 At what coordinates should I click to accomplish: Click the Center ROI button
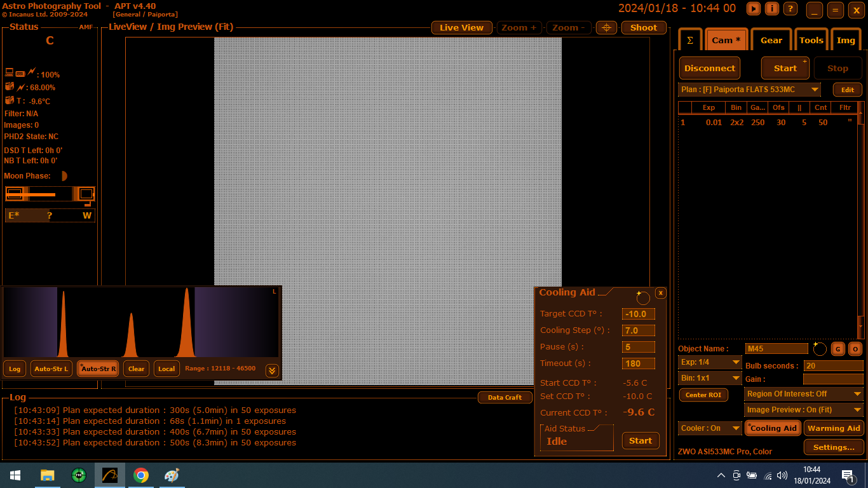pyautogui.click(x=704, y=395)
